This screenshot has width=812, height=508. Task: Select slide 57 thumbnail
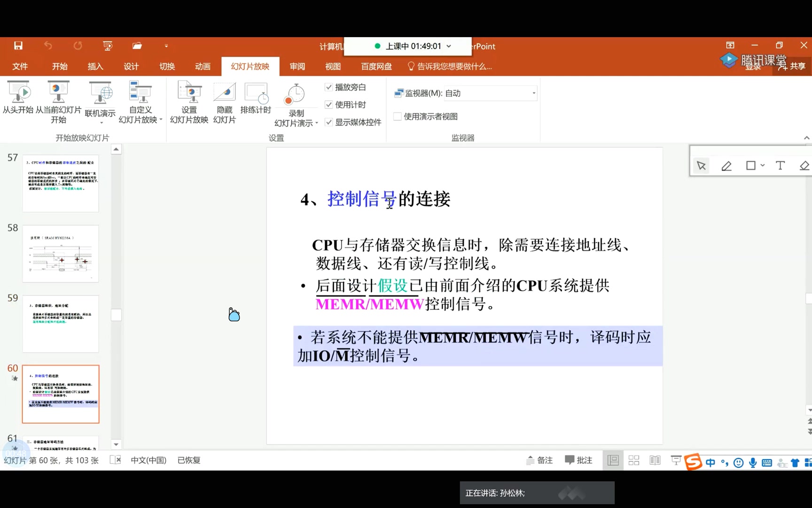coord(61,183)
